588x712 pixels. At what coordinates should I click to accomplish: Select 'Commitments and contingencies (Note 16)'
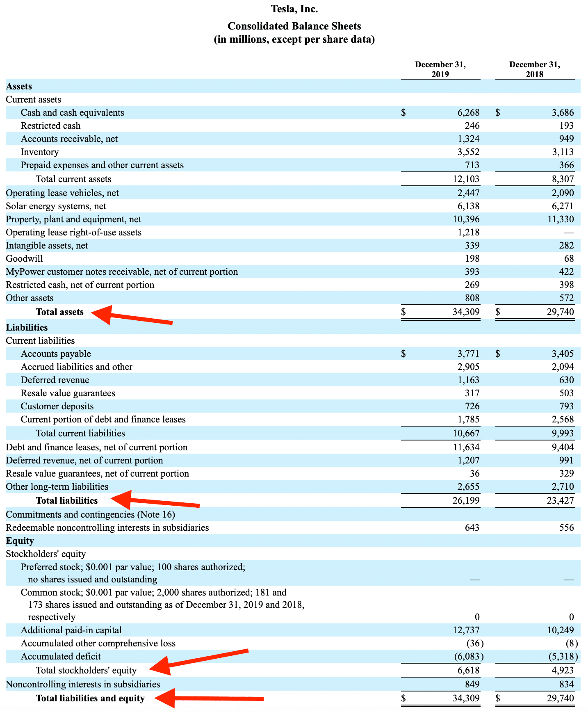tap(90, 514)
